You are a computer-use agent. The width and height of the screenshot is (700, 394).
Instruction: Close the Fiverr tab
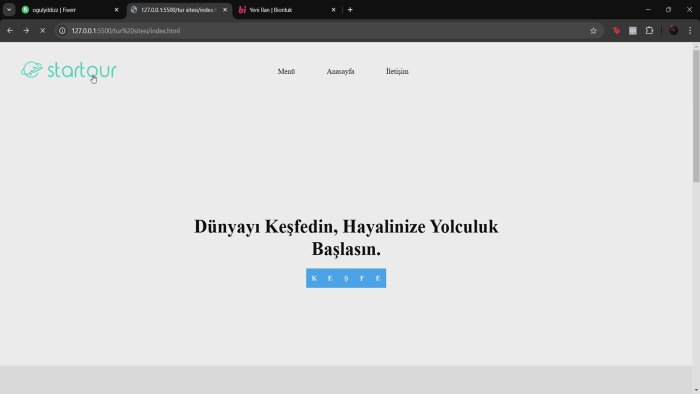117,9
